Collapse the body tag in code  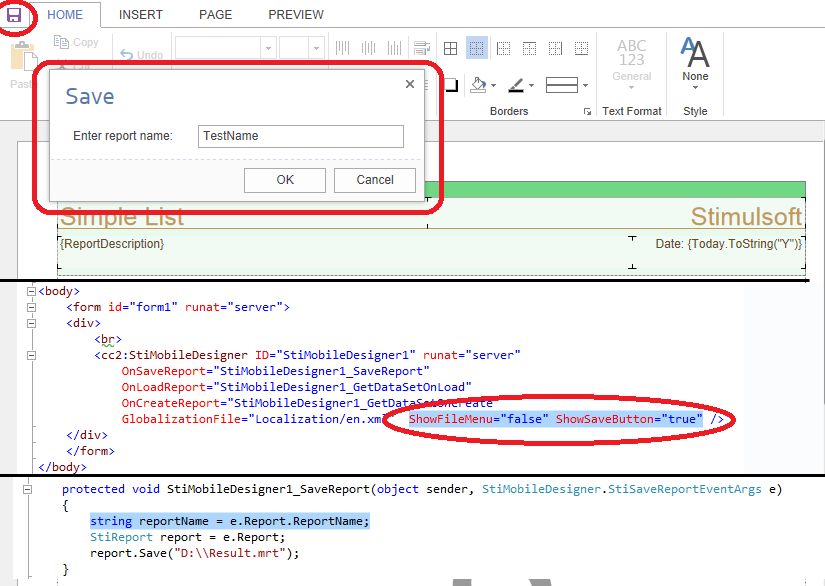click(x=31, y=291)
